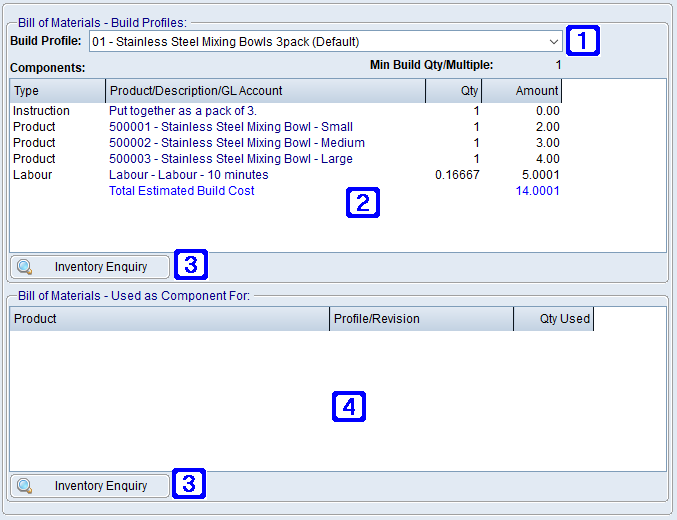Click the 0.16667 quantity value
The image size is (677, 520).
point(457,175)
